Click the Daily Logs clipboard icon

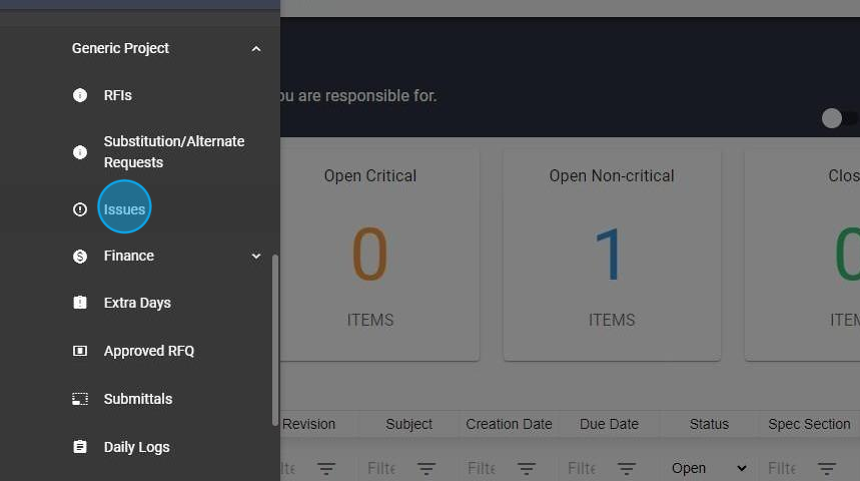[80, 447]
